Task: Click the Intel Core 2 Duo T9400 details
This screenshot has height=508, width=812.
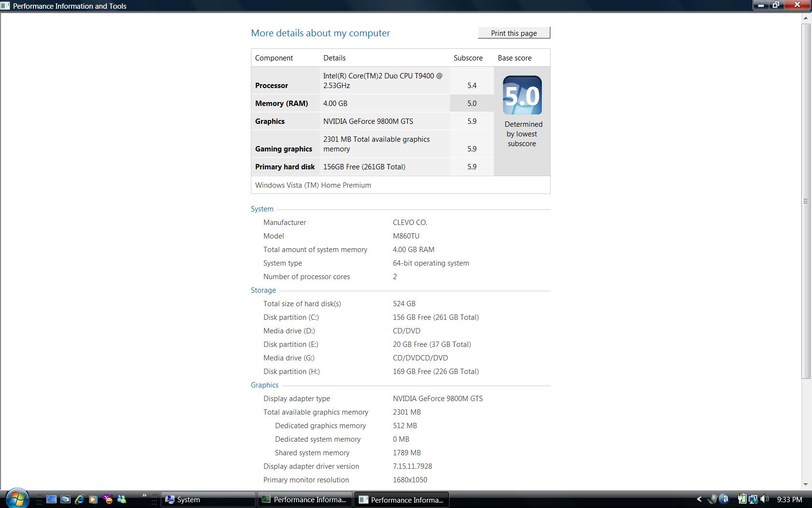Action: pos(383,81)
